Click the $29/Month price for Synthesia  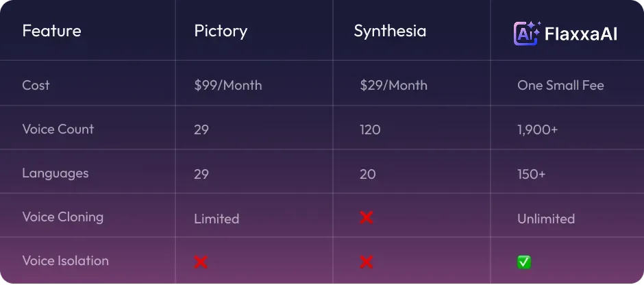pyautogui.click(x=393, y=86)
